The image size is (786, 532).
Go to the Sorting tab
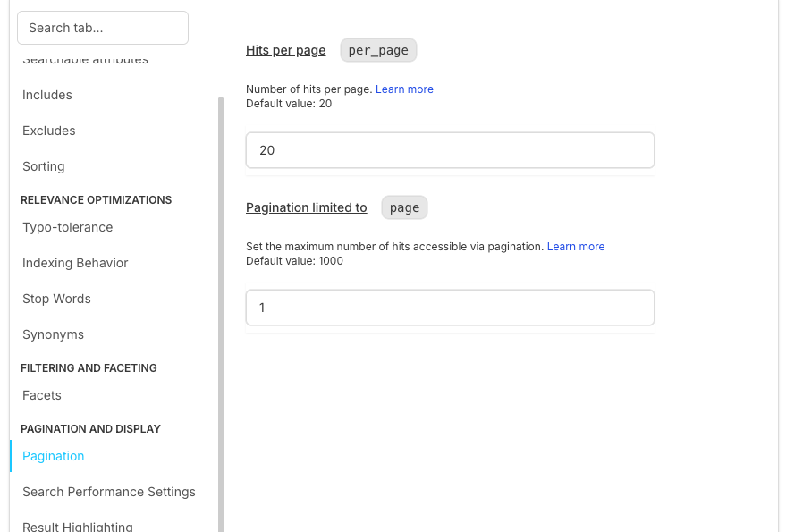point(44,166)
